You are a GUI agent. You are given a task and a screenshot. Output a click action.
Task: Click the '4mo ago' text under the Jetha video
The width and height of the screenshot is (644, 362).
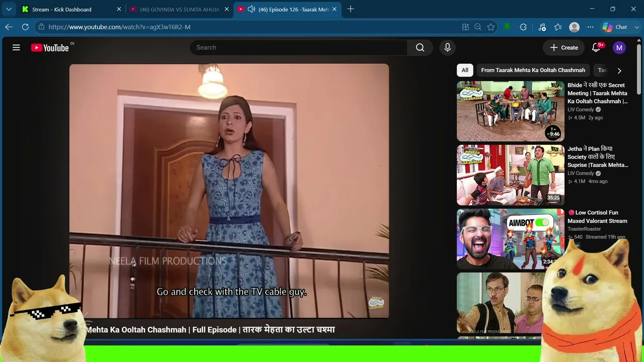point(597,182)
